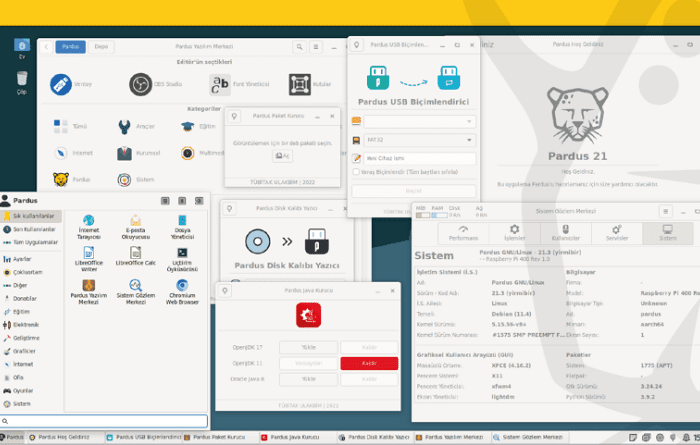Open the Ev desktop folder icon
The height and width of the screenshot is (445, 700).
(22, 49)
